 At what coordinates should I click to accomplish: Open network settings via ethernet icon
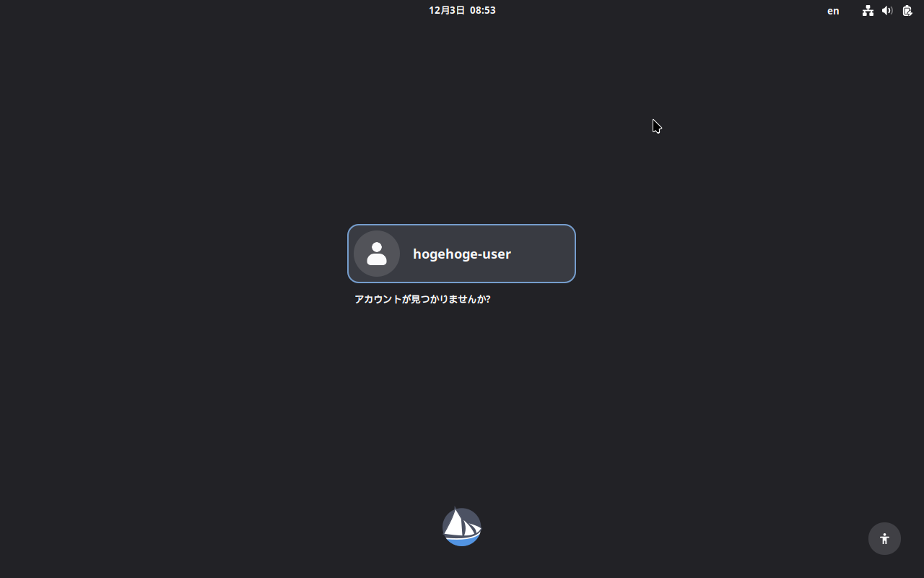868,11
